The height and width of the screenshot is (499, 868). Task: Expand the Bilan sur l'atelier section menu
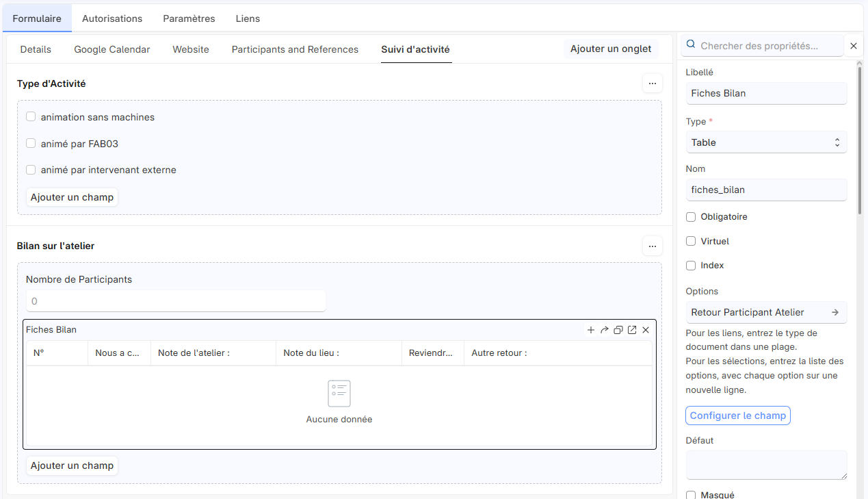[x=652, y=246]
